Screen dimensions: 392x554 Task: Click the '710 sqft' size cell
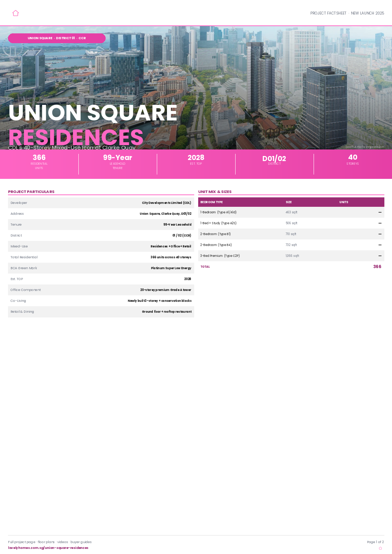pyautogui.click(x=291, y=234)
